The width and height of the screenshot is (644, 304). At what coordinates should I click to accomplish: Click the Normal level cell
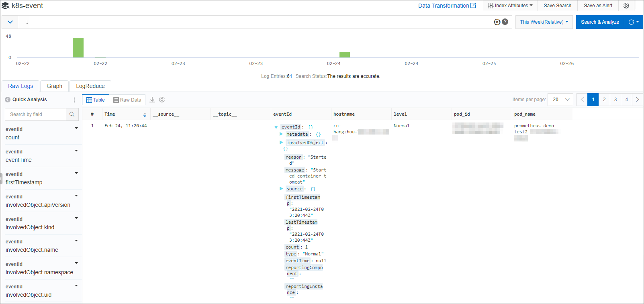[x=401, y=126]
